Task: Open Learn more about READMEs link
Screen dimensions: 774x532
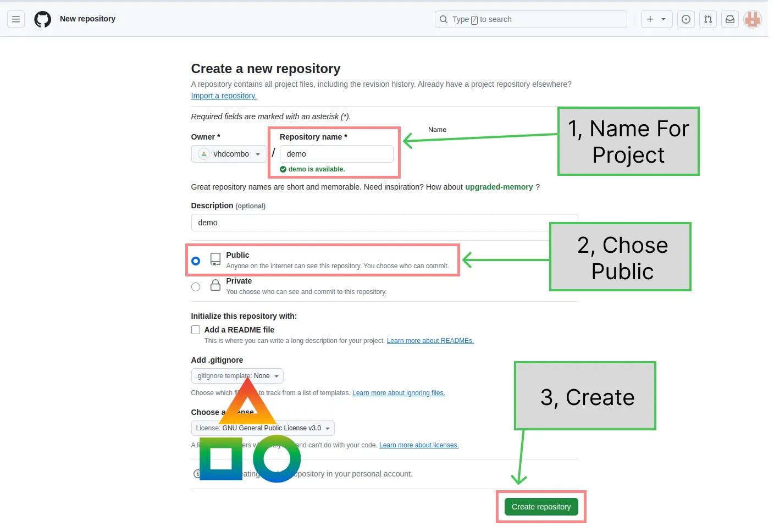Action: pyautogui.click(x=430, y=341)
